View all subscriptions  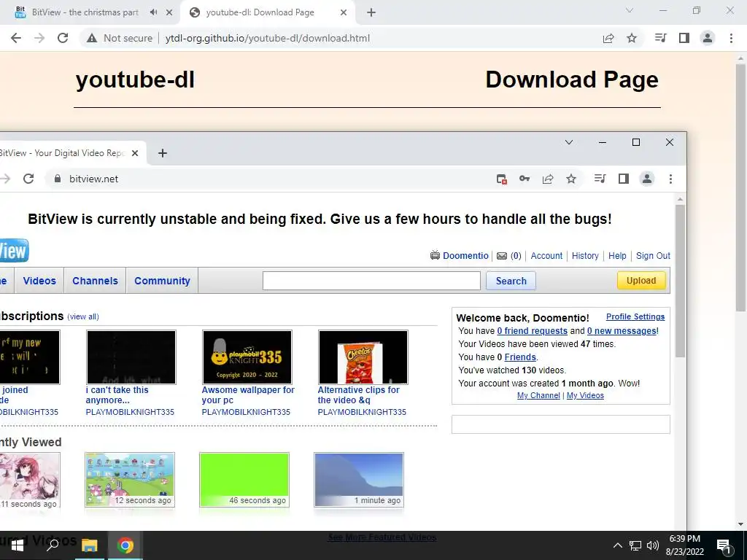[x=83, y=316]
